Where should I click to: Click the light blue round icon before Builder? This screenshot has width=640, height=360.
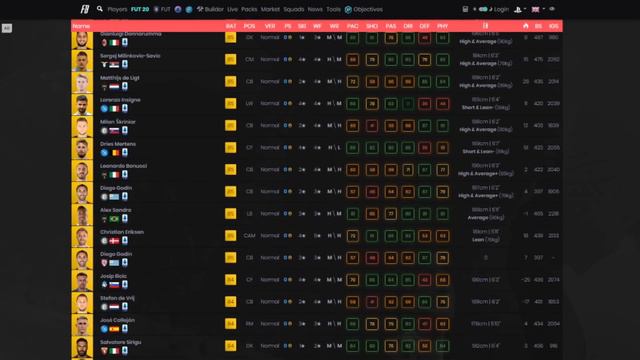tap(189, 9)
